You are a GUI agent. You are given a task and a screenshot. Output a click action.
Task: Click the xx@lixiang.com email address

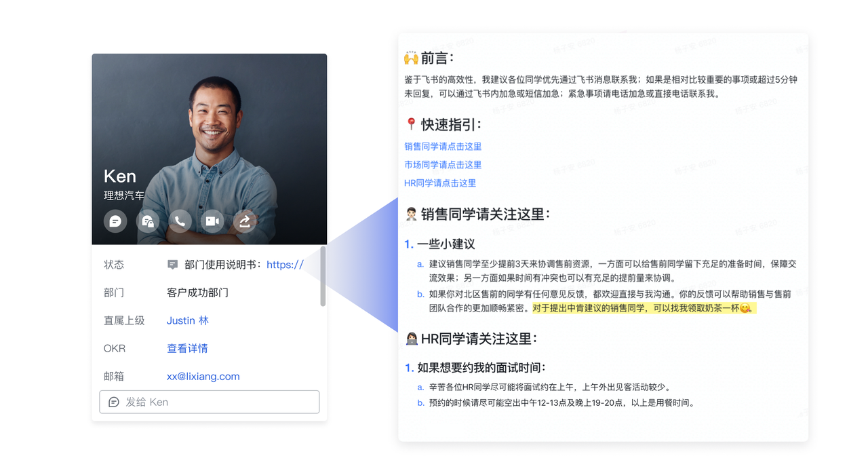[x=203, y=376]
